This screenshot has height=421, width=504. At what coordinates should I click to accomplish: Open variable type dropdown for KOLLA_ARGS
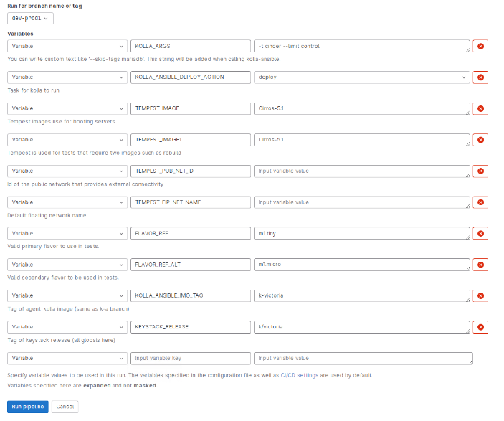(x=67, y=46)
